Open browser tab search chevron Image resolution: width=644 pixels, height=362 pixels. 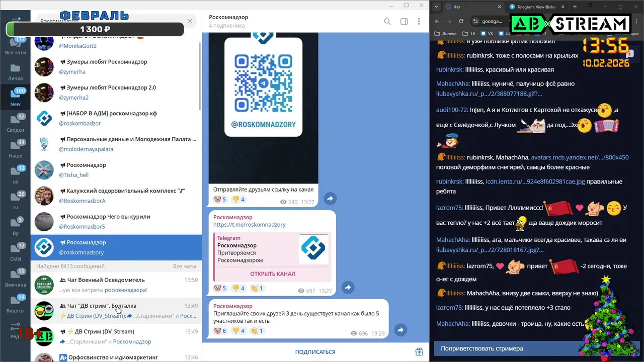pyautogui.click(x=437, y=7)
